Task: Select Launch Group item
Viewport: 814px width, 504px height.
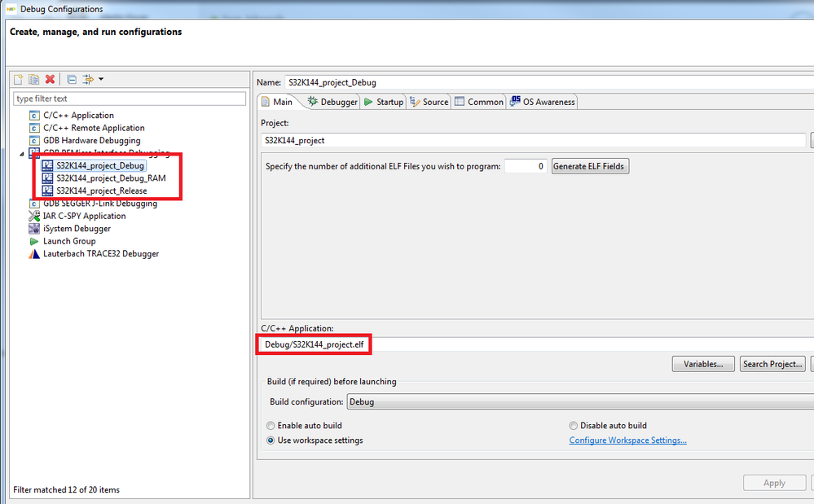Action: click(69, 241)
